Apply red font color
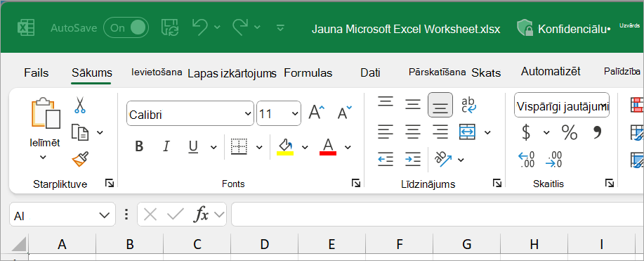Viewport: 644px width, 261px height. coord(328,146)
